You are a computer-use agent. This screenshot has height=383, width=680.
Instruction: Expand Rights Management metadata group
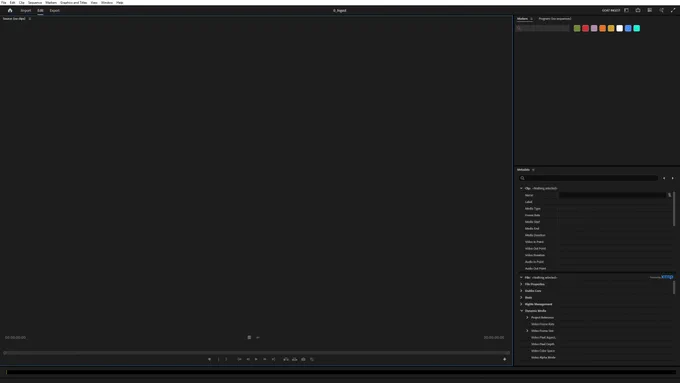point(521,304)
